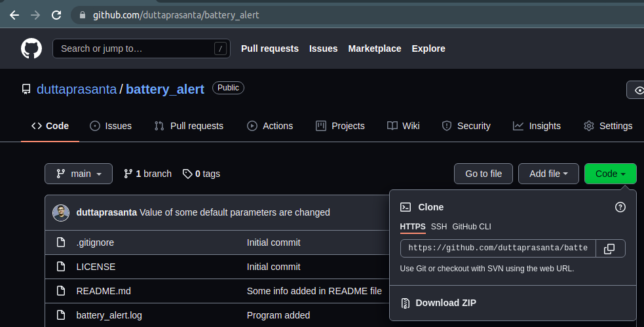The image size is (644, 327).
Task: Toggle the green Code dropdown button
Action: pyautogui.click(x=611, y=174)
